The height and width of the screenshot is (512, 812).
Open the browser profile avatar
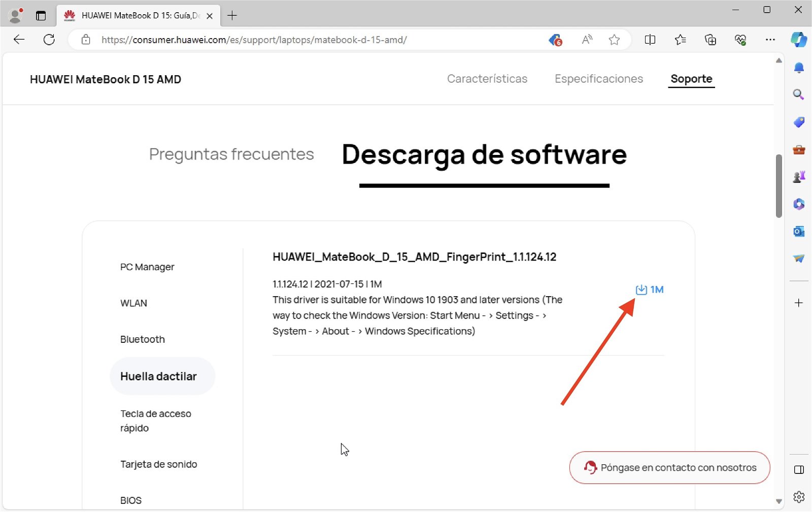click(x=16, y=16)
